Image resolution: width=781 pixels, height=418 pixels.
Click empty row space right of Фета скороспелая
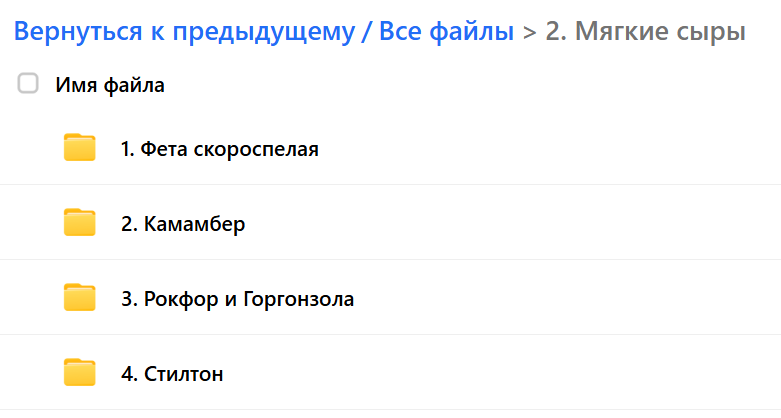550,149
